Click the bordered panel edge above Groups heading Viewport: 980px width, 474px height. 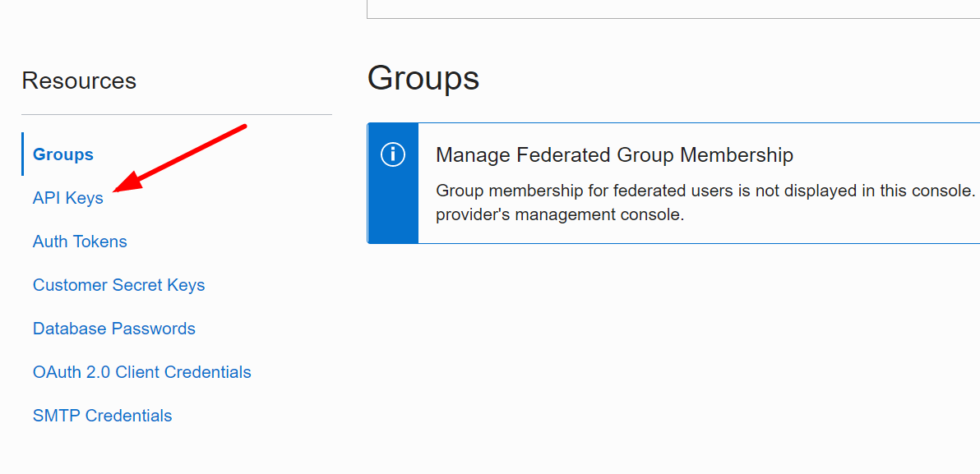click(658, 17)
